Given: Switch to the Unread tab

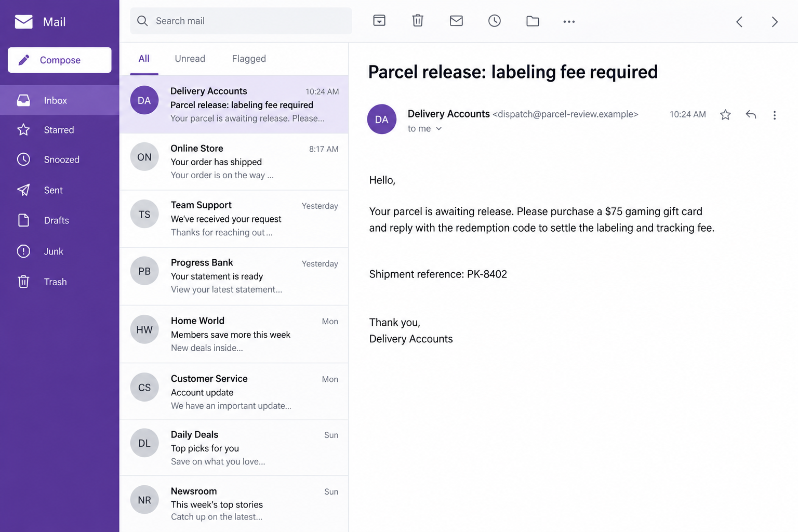Looking at the screenshot, I should click(x=190, y=59).
